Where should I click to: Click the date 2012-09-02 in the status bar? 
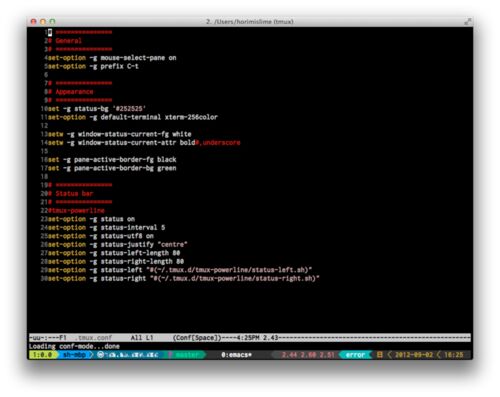414,355
